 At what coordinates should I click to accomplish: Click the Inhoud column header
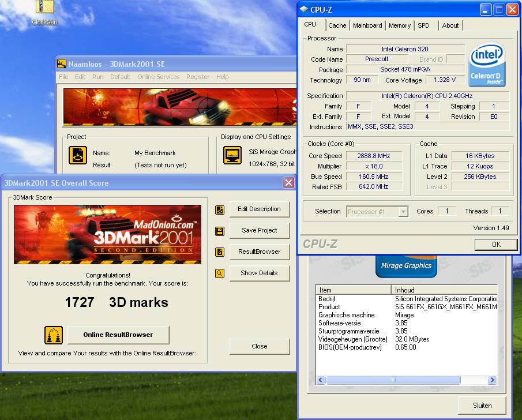pyautogui.click(x=445, y=290)
